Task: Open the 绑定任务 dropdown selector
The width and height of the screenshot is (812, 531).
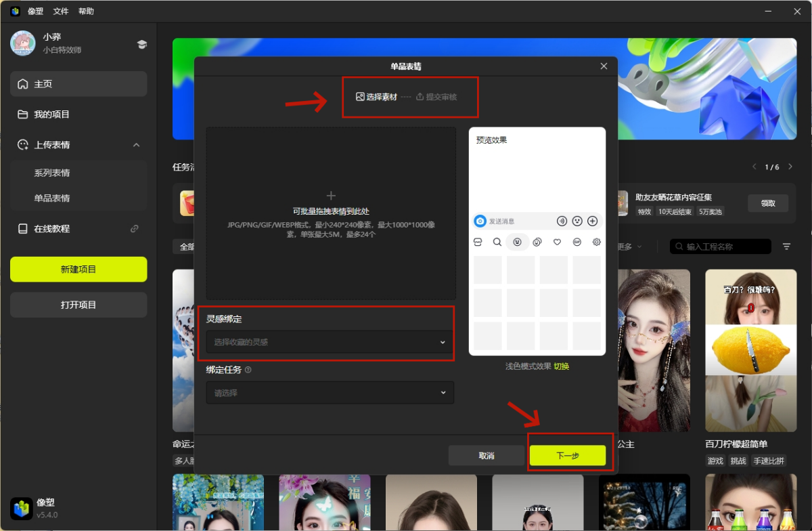Action: tap(330, 393)
